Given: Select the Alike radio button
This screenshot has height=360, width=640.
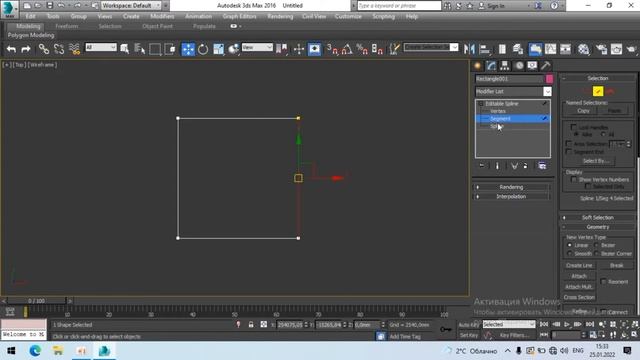Looking at the screenshot, I should coord(576,134).
